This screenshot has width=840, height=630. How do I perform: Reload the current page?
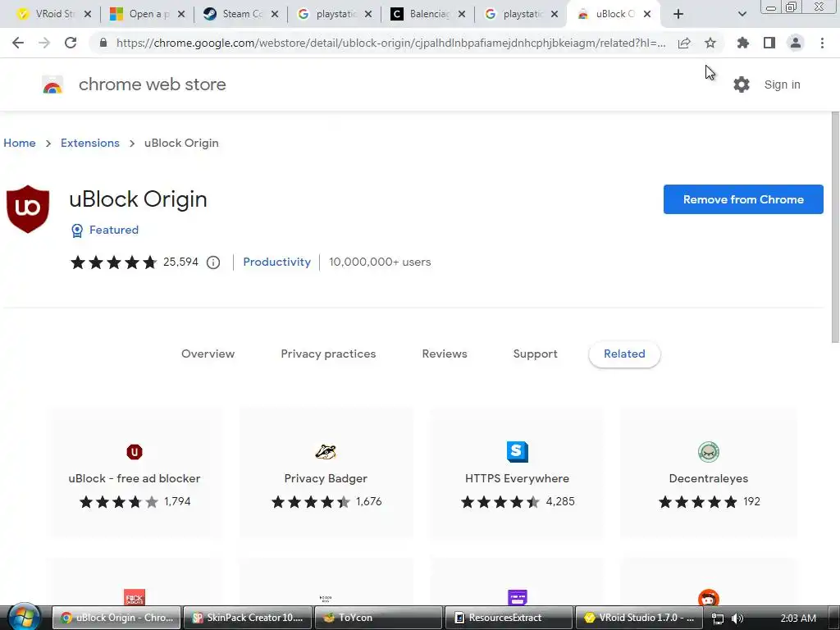[x=71, y=43]
